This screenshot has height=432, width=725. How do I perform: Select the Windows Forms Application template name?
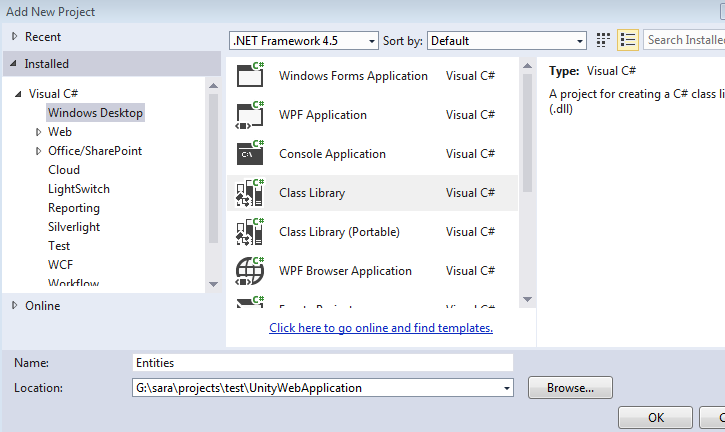point(353,75)
